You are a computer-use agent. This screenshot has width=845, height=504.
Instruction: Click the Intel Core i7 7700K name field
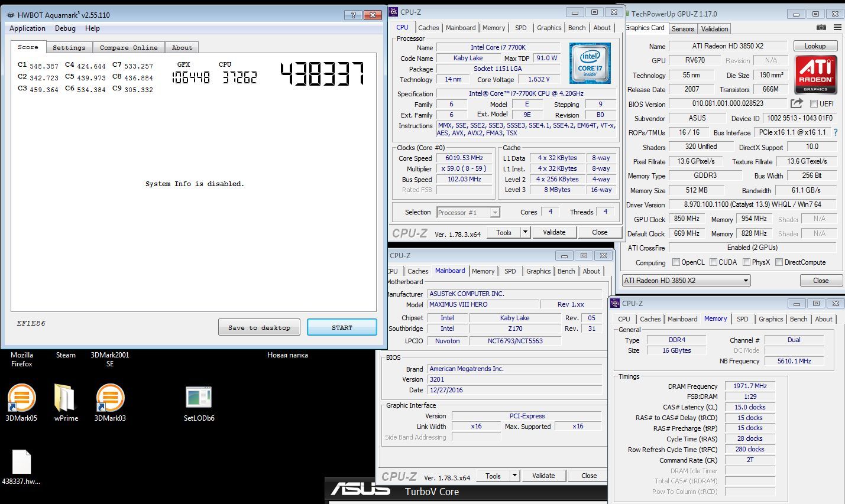[x=498, y=47]
